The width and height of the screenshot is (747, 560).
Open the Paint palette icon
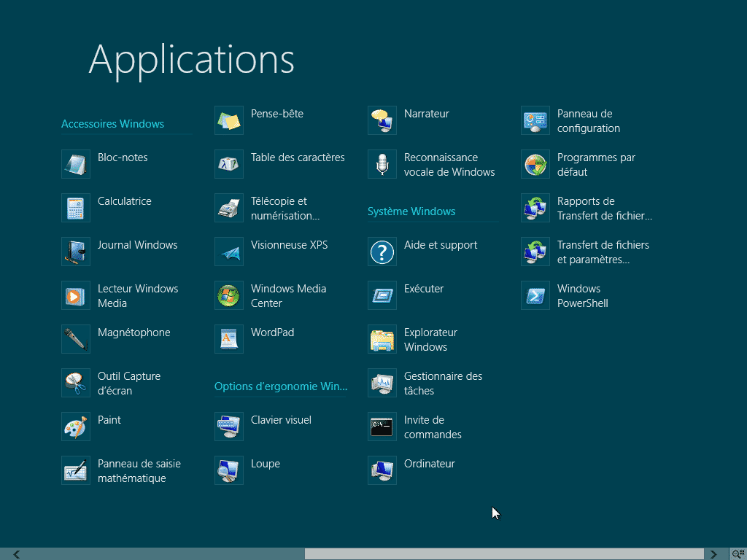click(x=76, y=427)
